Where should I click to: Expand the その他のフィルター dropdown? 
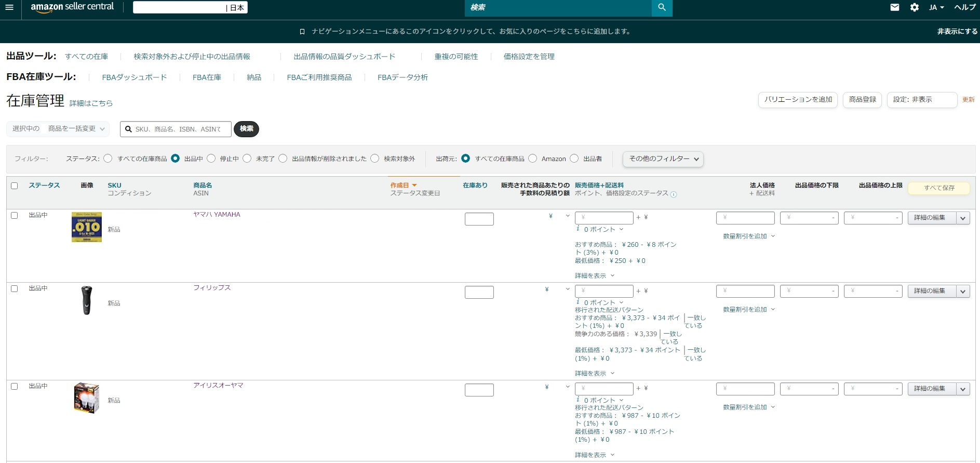(663, 159)
